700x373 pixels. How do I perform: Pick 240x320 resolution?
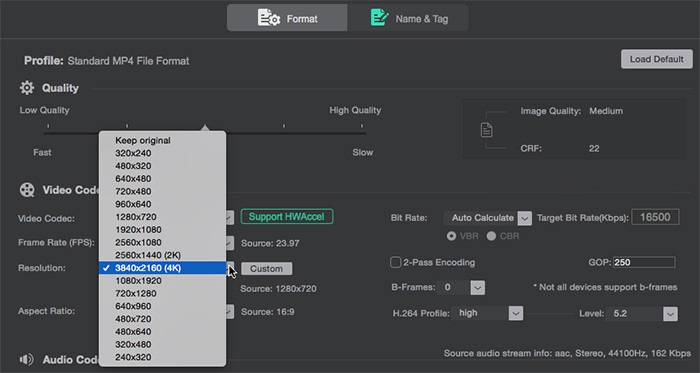pos(162,357)
